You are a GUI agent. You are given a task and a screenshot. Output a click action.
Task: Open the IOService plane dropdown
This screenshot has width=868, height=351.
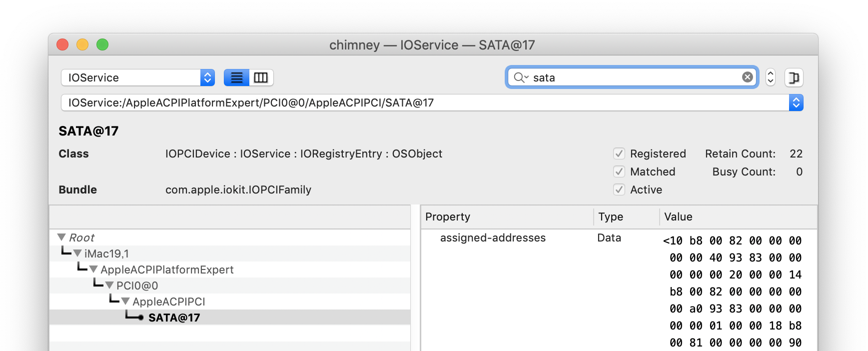(138, 77)
